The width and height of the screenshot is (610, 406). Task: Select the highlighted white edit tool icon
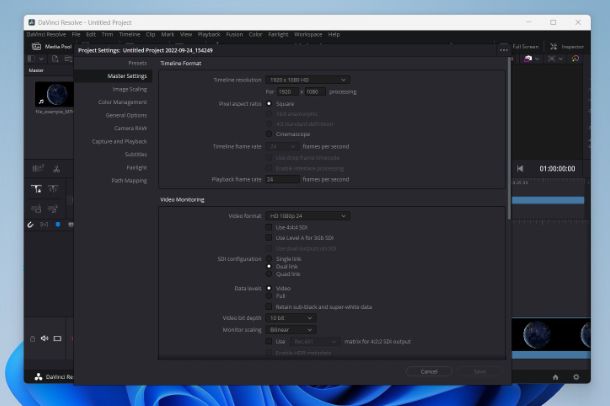36,189
